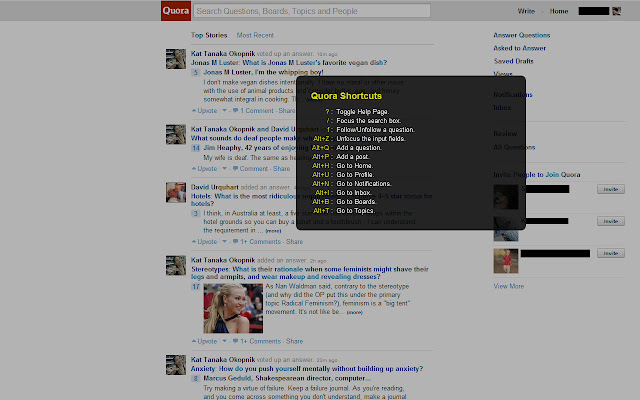Open Kat Tanaka Okopnik name on Stereotypes story
The width and height of the screenshot is (640, 400).
223,260
